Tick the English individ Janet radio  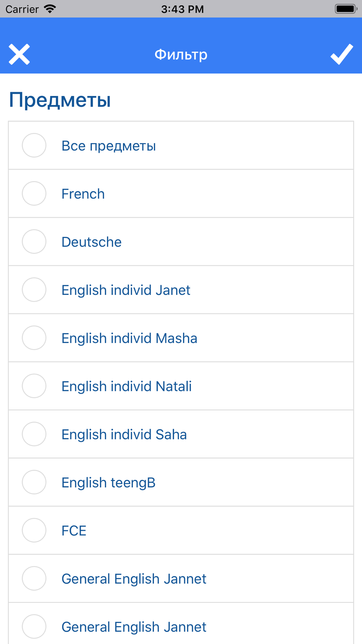pos(34,290)
